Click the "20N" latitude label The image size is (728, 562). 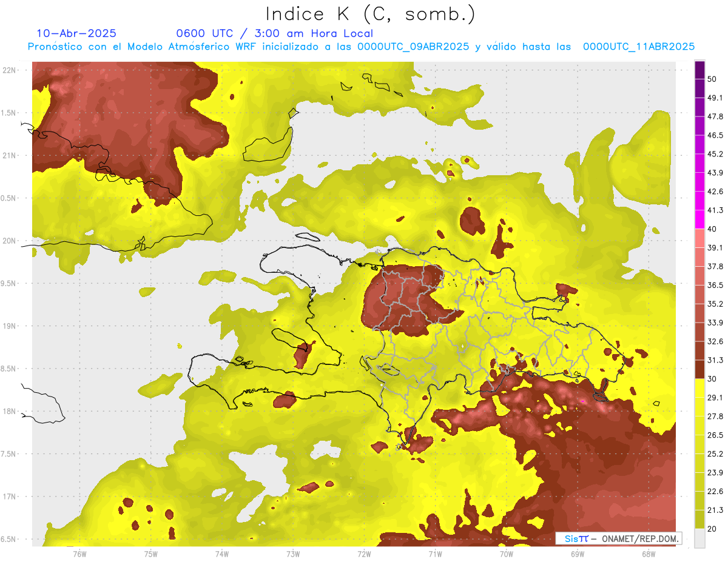10,241
